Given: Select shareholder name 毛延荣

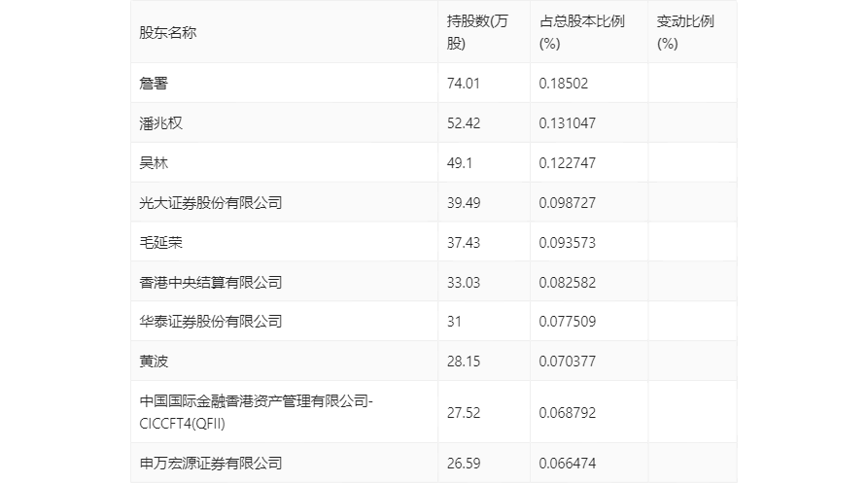Looking at the screenshot, I should click(160, 243).
